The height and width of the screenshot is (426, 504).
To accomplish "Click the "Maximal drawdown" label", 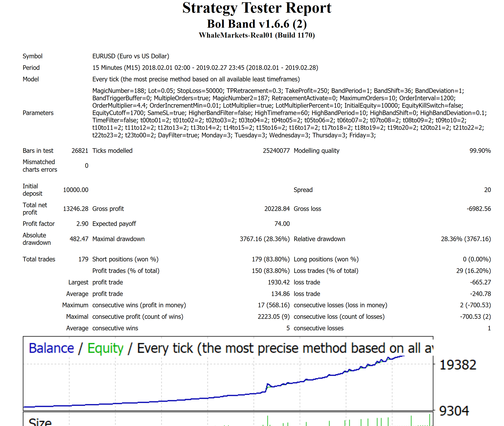I will [119, 239].
